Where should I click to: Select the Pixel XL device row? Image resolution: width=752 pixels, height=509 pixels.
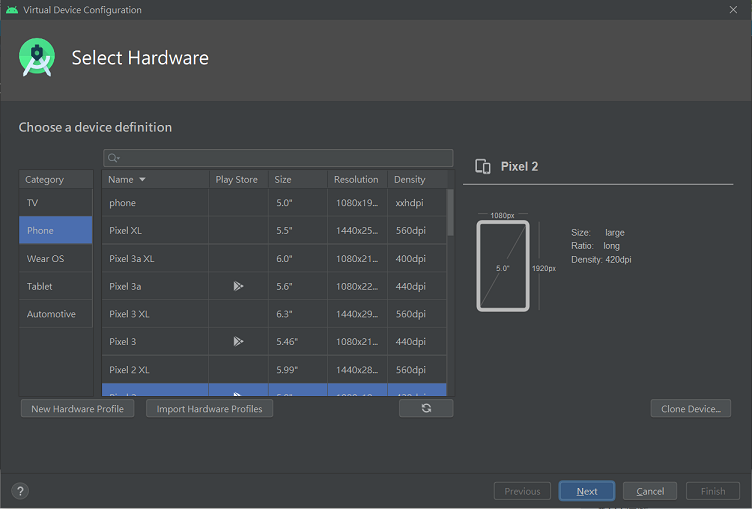click(274, 230)
